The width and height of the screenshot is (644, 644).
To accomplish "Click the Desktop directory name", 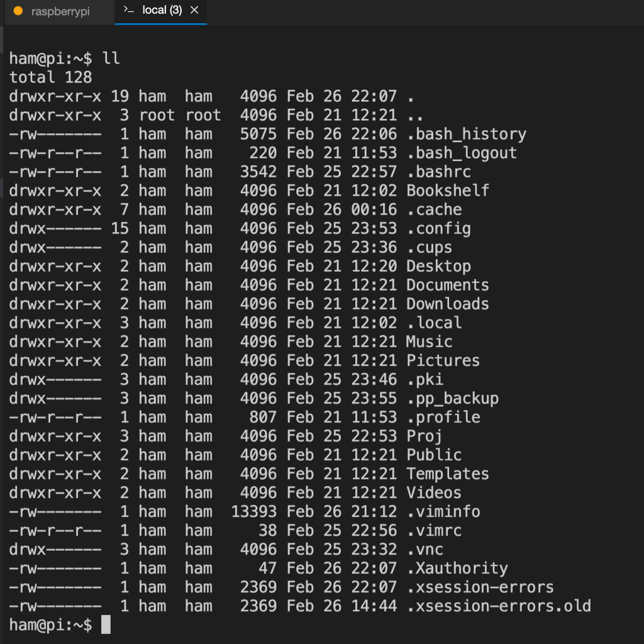I will point(438,267).
